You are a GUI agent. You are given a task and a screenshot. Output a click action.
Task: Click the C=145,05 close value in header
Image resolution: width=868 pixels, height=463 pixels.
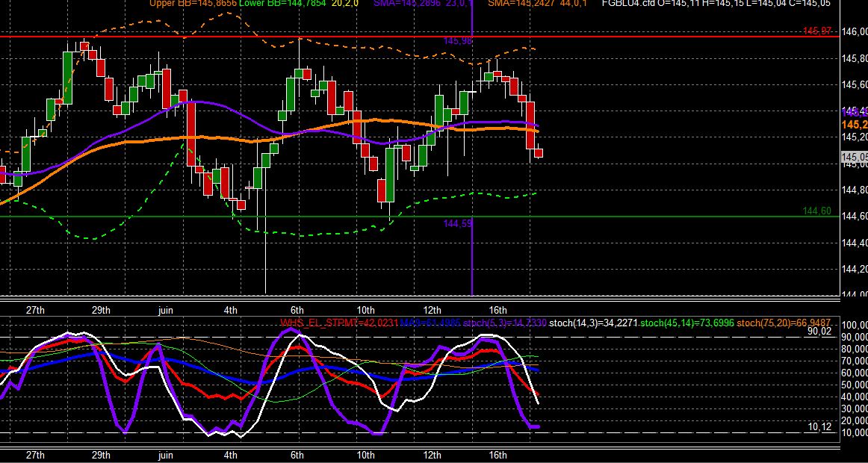click(810, 3)
